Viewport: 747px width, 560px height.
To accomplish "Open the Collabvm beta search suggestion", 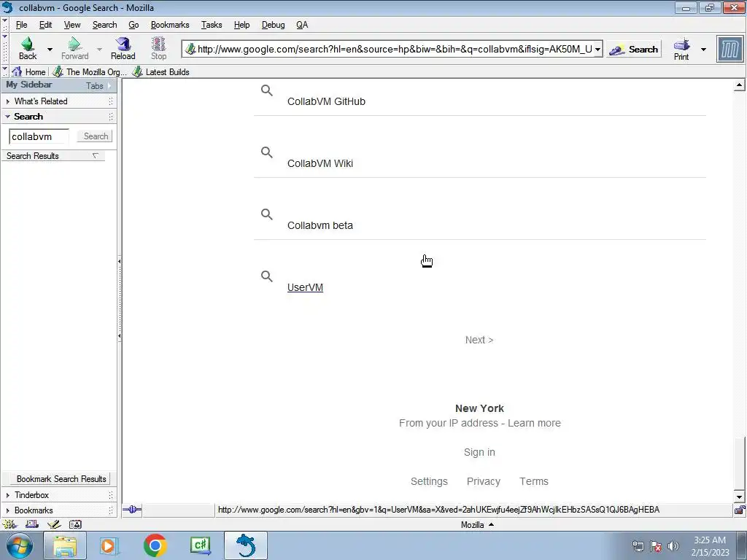I will 320,225.
